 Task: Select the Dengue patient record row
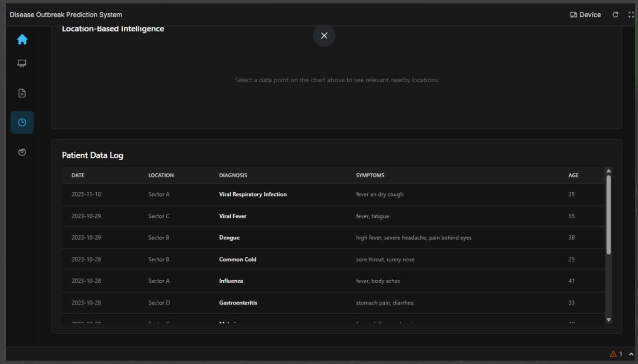point(229,238)
